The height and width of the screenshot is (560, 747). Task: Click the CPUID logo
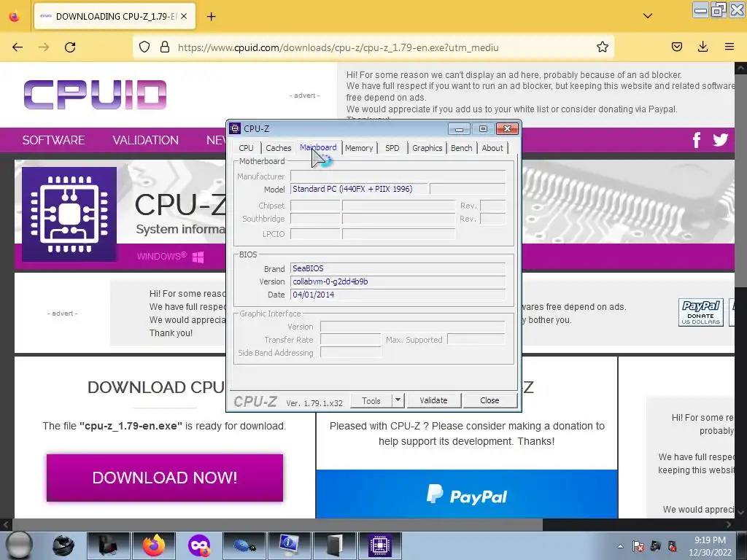click(x=96, y=94)
